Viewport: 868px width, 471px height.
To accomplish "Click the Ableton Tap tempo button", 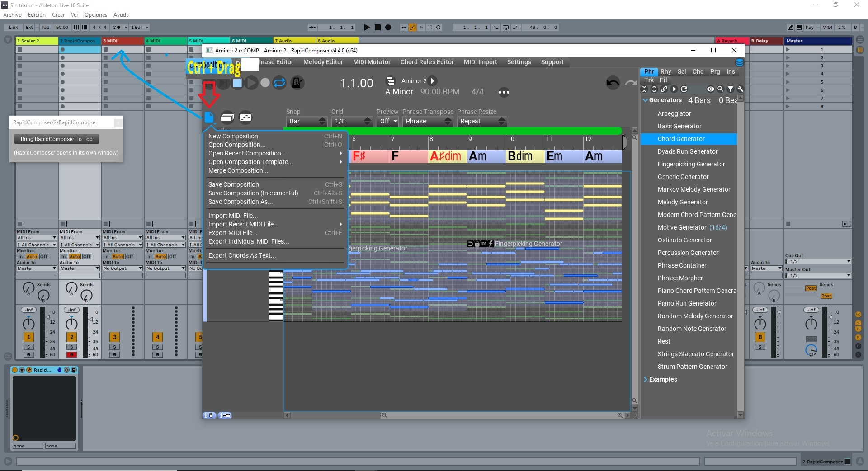I will [x=46, y=28].
